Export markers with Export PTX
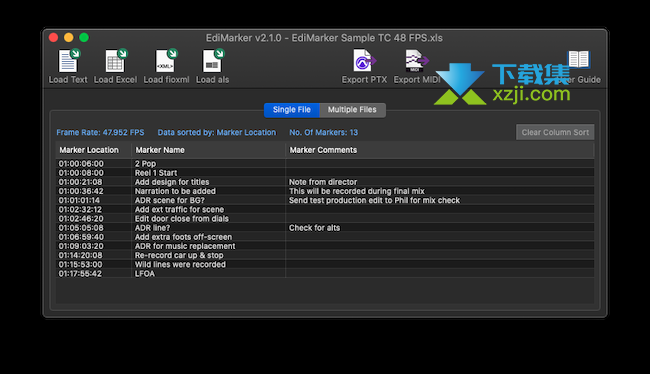The width and height of the screenshot is (650, 374). click(x=364, y=61)
